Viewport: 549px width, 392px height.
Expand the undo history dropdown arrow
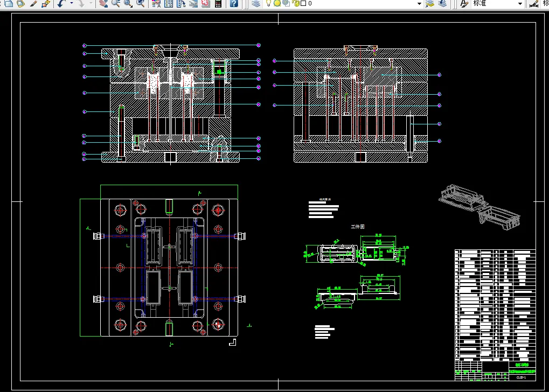pos(71,3)
